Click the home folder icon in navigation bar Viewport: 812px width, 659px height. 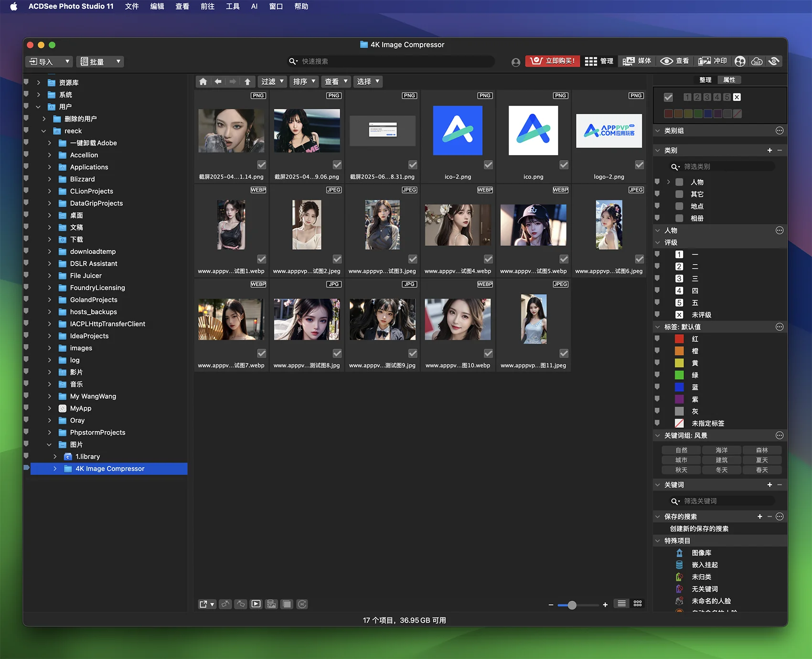[203, 82]
